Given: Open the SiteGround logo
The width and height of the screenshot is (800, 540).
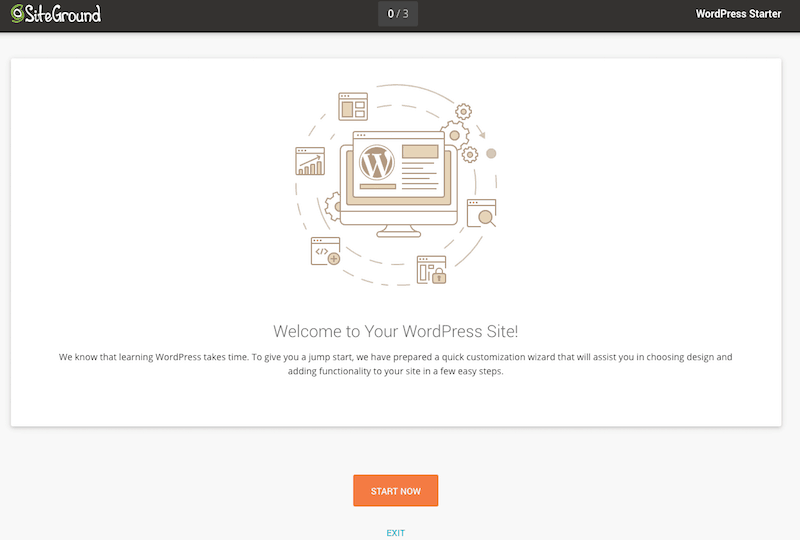Looking at the screenshot, I should 56,14.
